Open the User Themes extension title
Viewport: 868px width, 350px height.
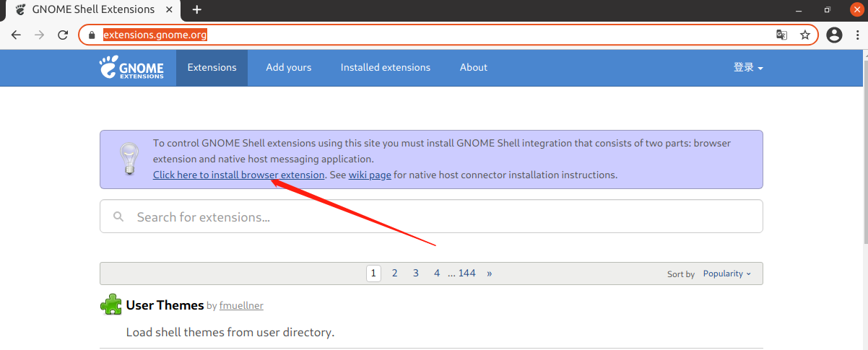[165, 305]
